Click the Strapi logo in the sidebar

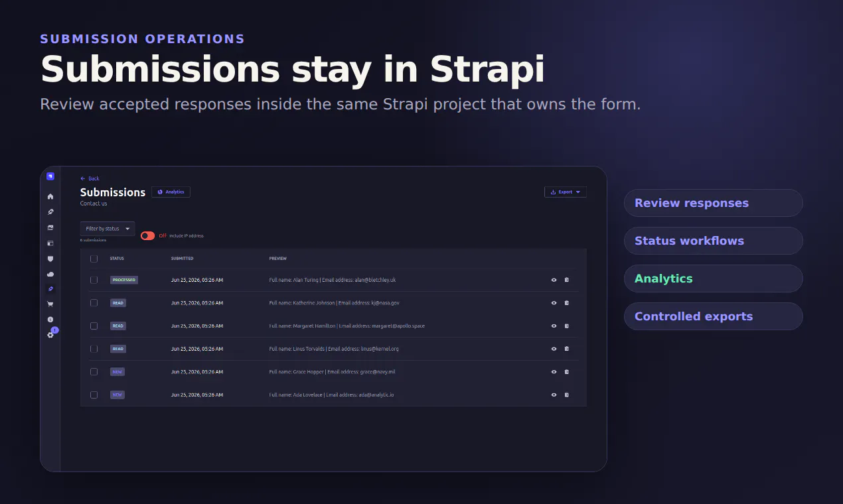pyautogui.click(x=50, y=176)
